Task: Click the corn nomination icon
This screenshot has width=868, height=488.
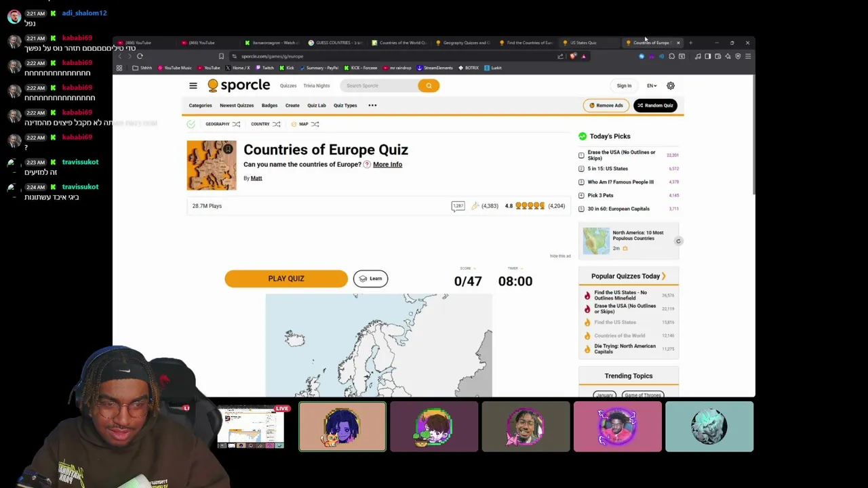Action: point(475,206)
